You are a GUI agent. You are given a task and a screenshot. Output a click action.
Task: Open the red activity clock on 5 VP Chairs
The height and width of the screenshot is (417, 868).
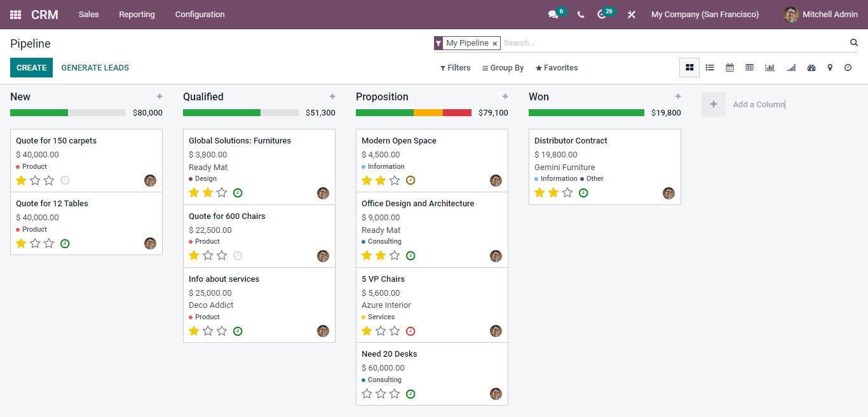coord(410,331)
